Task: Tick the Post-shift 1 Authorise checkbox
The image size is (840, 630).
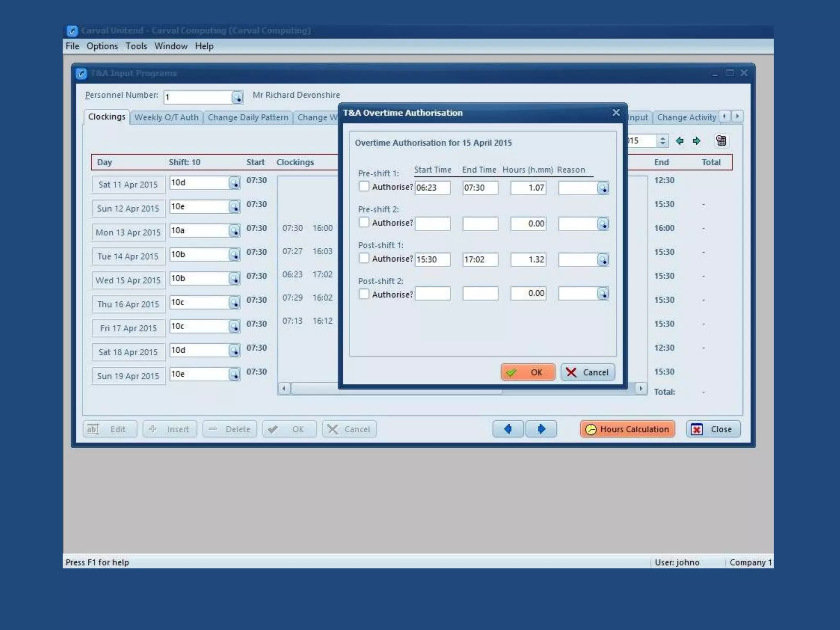Action: [364, 258]
